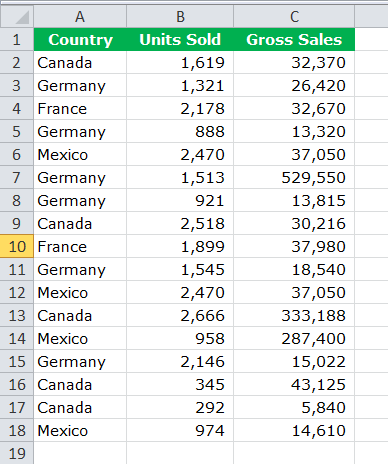The height and width of the screenshot is (464, 388).
Task: Select column B header
Action: pyautogui.click(x=180, y=16)
